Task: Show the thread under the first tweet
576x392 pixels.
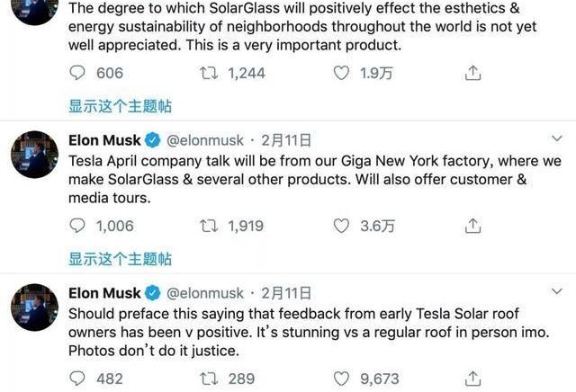Action: [120, 106]
